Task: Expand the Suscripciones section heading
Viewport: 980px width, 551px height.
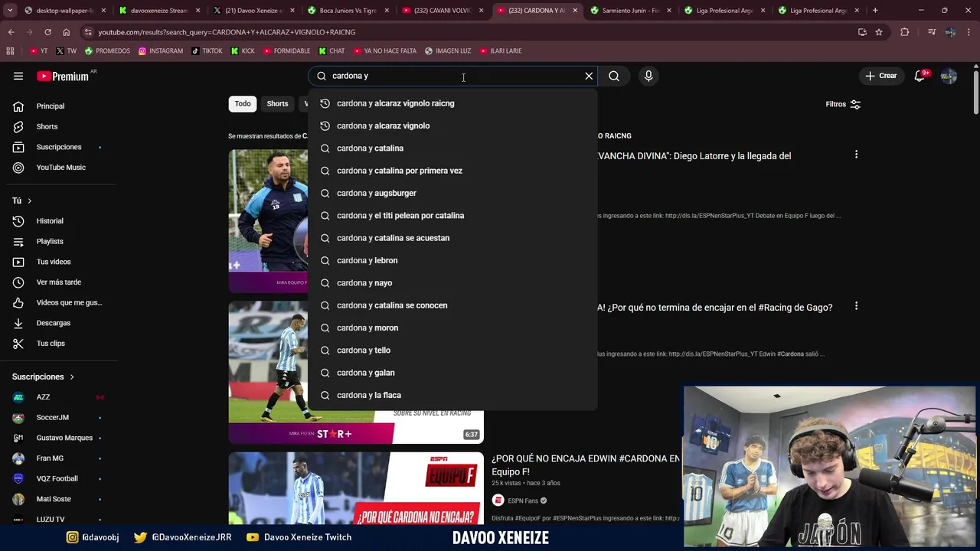Action: click(44, 377)
